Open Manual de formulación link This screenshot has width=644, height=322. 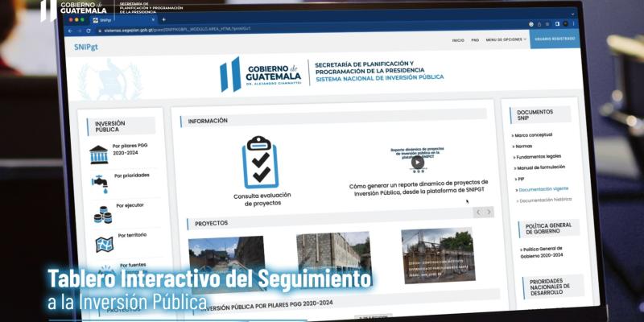click(540, 167)
